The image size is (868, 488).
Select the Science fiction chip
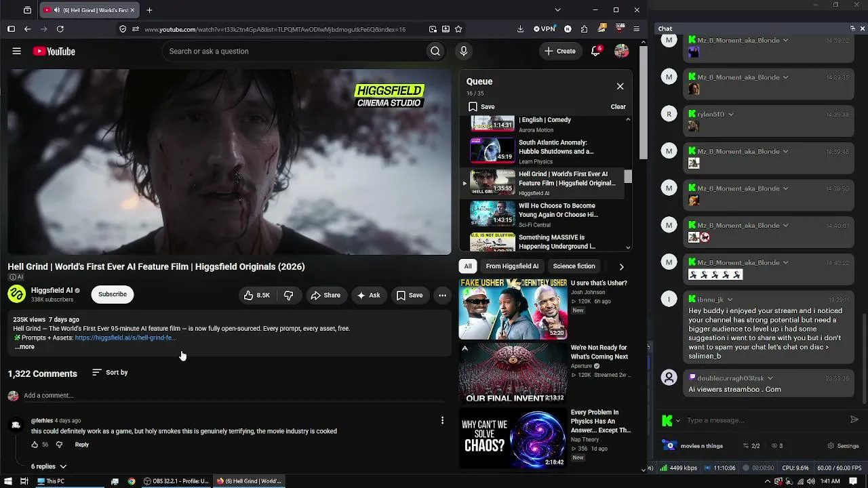[574, 266]
